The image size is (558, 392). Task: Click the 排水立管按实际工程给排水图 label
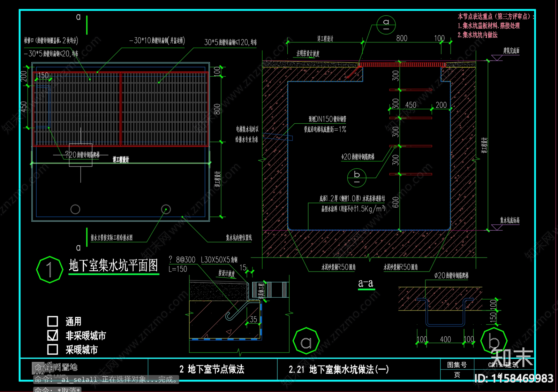[x=112, y=238]
